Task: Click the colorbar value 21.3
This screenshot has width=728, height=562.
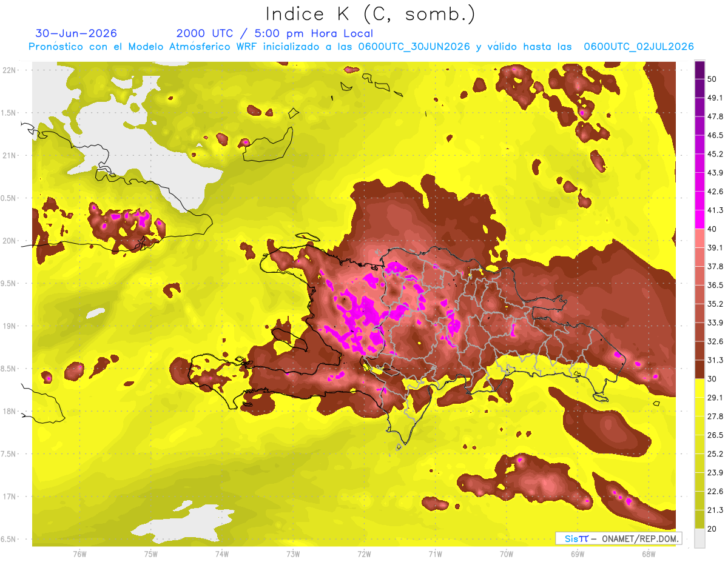Action: pos(715,510)
